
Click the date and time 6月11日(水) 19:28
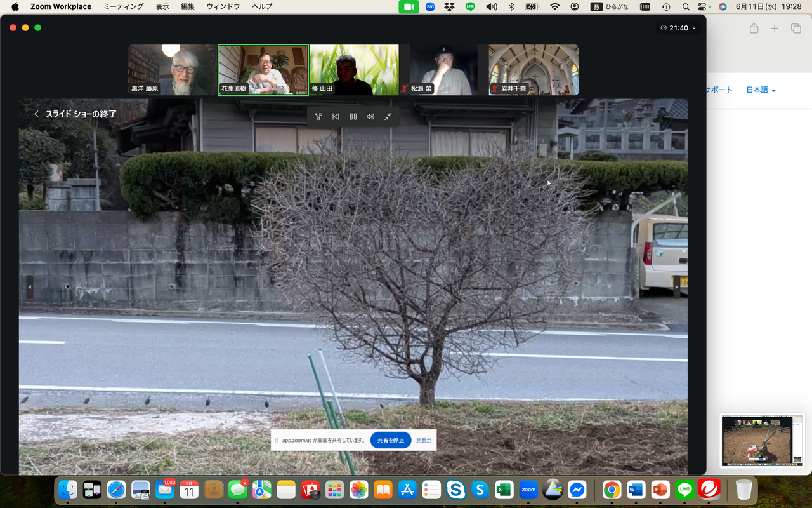pos(768,6)
